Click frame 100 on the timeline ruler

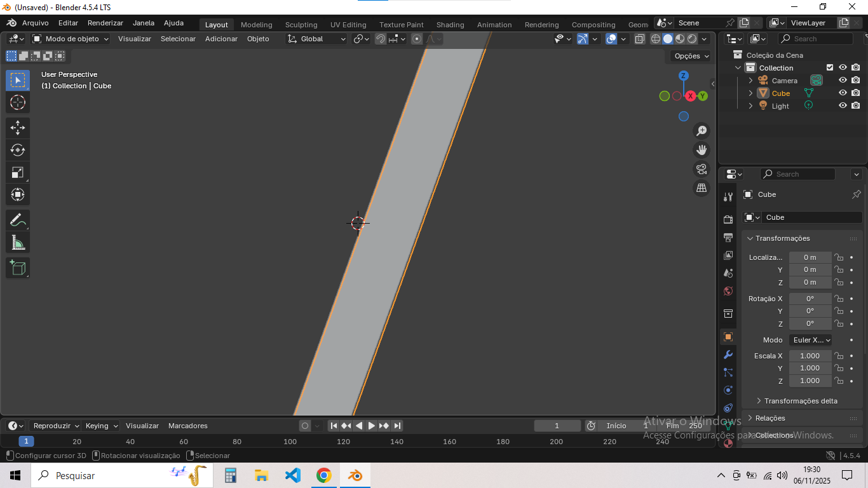[290, 442]
